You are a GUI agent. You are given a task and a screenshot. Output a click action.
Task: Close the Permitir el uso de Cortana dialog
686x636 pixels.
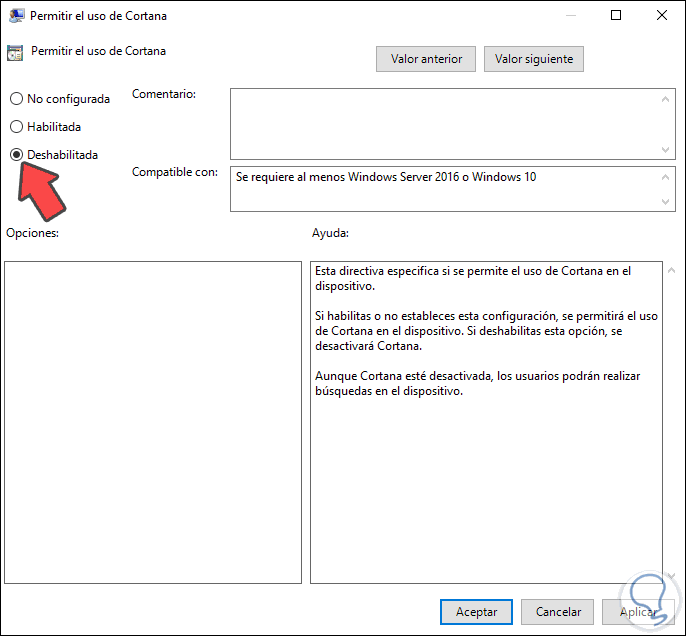[662, 15]
